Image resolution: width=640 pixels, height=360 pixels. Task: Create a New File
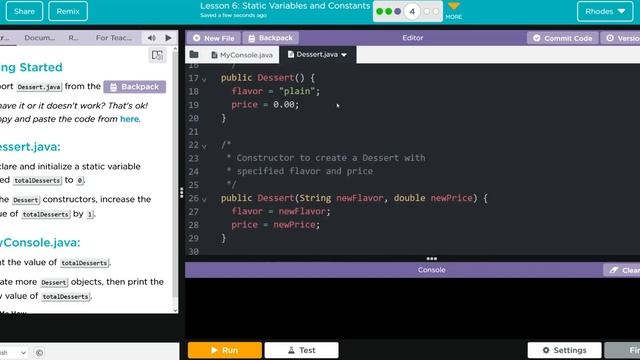tap(214, 38)
